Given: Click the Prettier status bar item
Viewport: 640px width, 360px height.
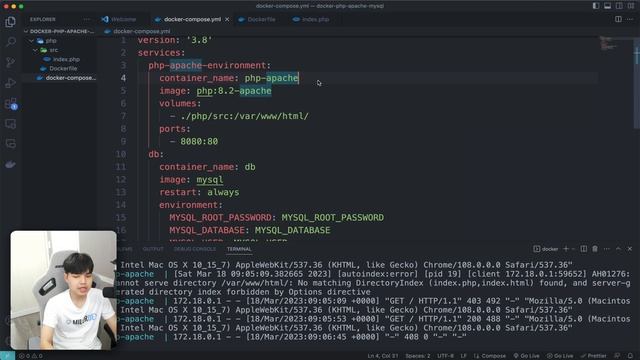Looking at the screenshot, I should [593, 356].
